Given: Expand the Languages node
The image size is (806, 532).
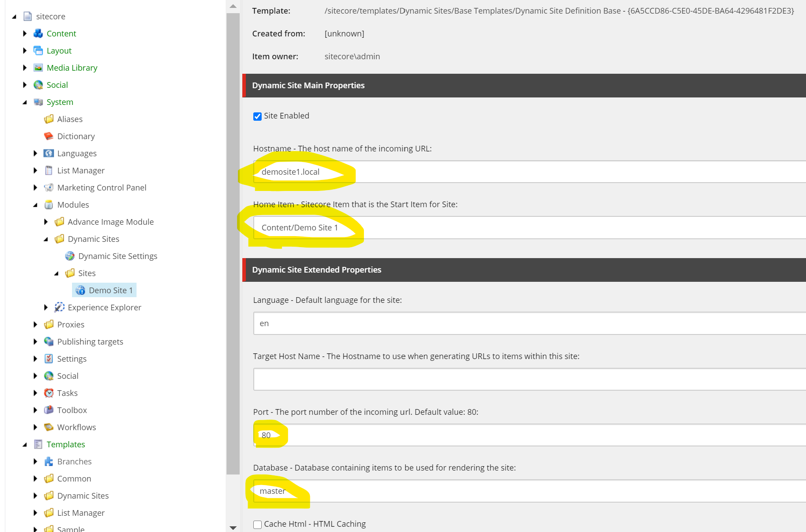Looking at the screenshot, I should click(35, 153).
